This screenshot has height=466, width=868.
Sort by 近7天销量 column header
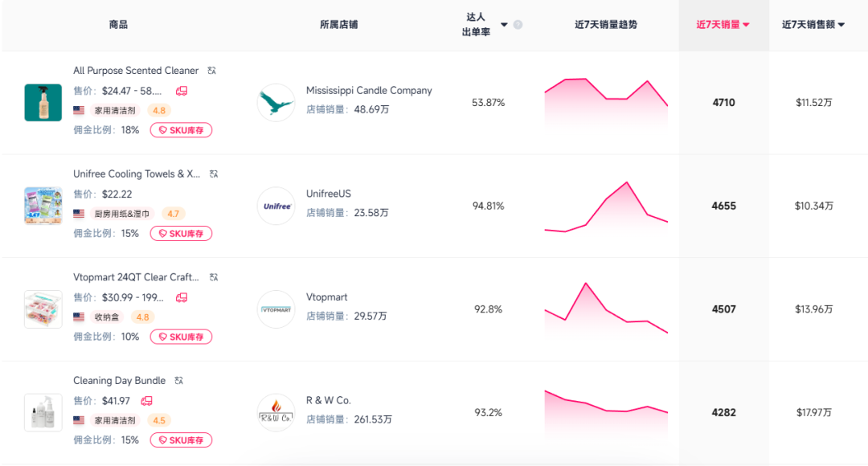(x=723, y=24)
